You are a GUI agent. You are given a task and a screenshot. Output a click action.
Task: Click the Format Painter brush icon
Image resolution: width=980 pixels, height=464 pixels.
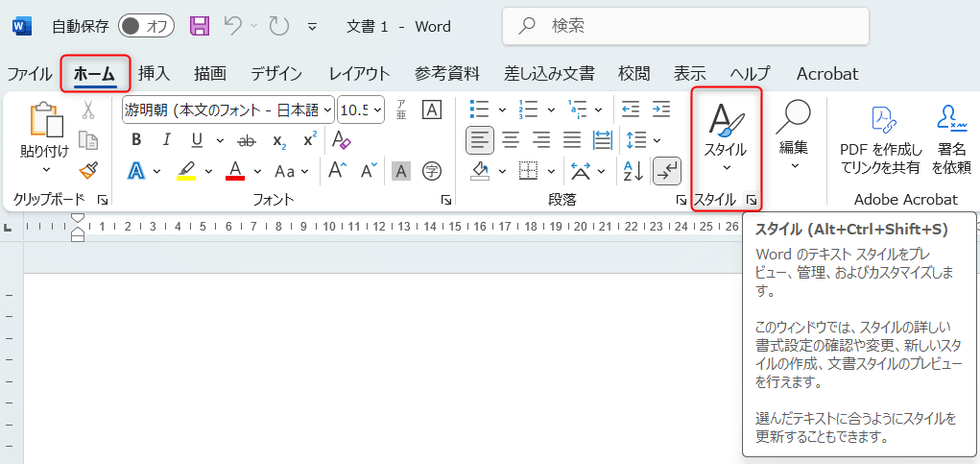[x=88, y=170]
